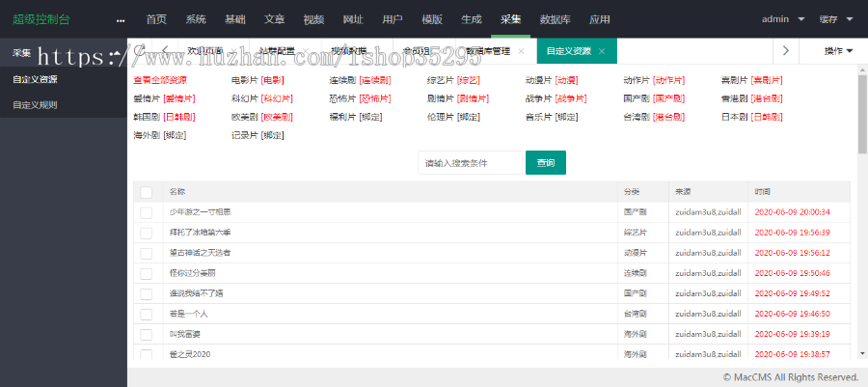Click the red [绑定] link for 福利片
Viewport: 868px width, 387px height.
(370, 117)
